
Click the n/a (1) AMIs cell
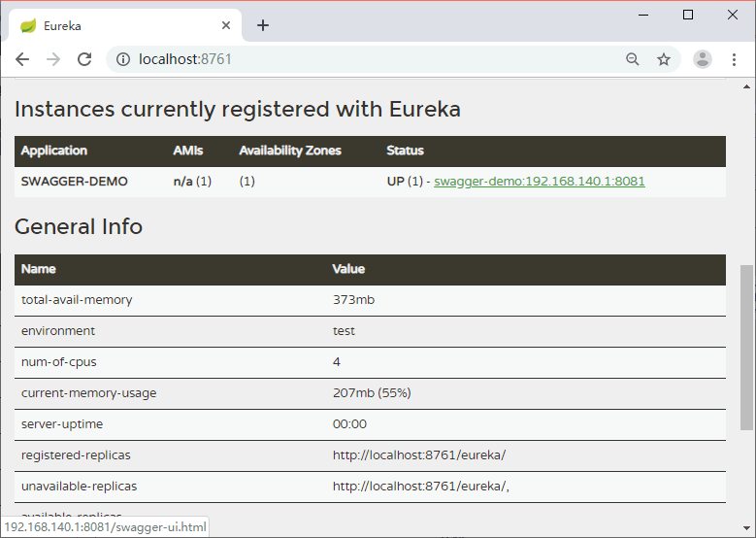coord(192,182)
